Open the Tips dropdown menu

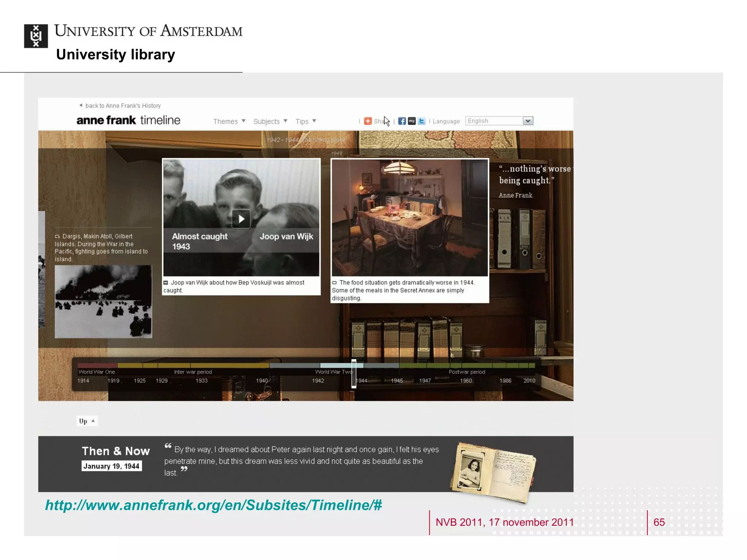point(306,121)
